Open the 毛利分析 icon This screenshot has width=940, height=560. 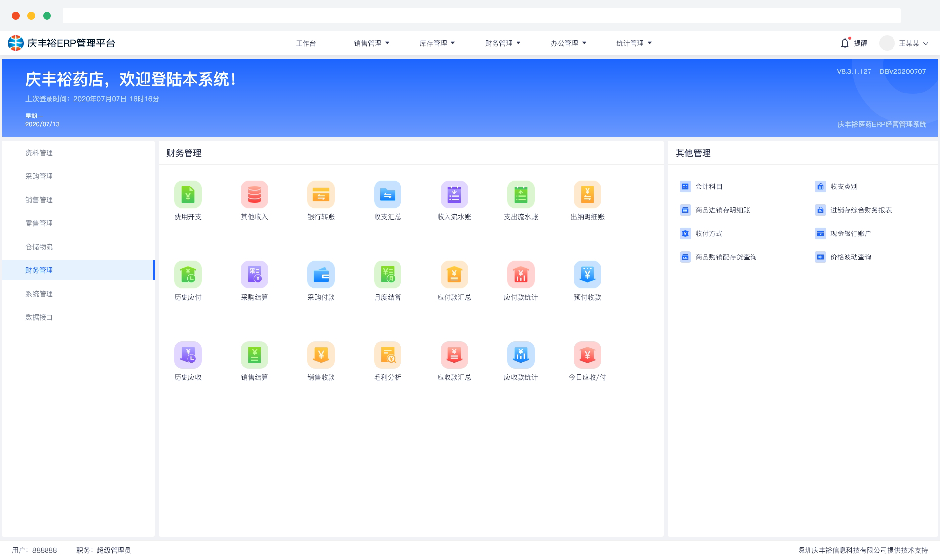(388, 355)
